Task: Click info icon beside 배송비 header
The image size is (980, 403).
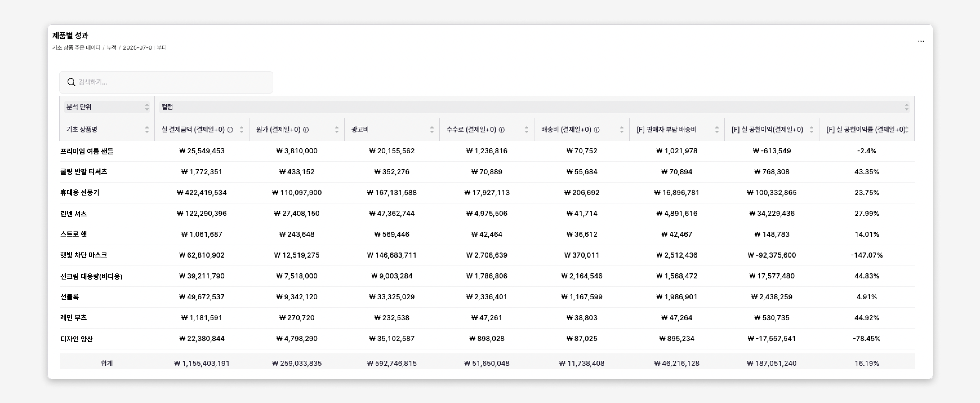Action: click(x=596, y=130)
